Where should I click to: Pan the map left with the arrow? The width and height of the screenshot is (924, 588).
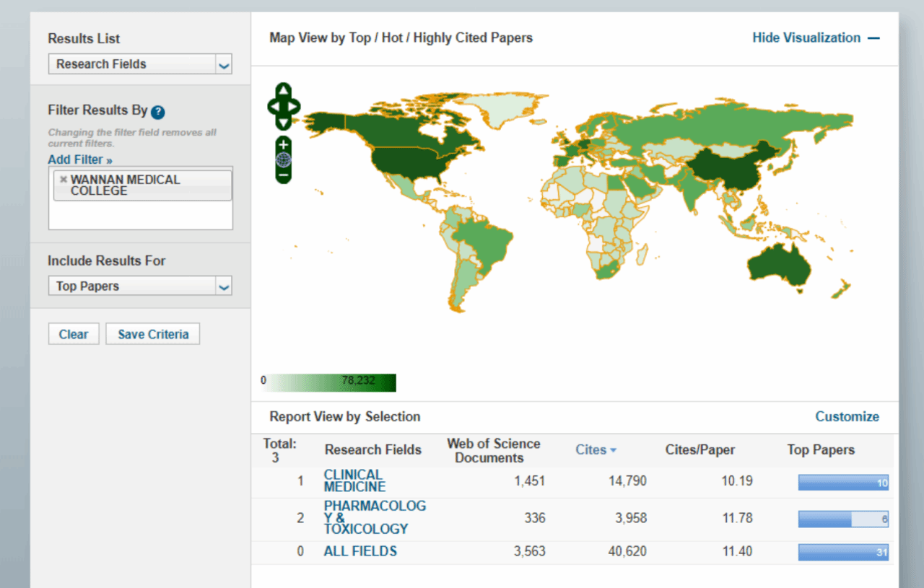pos(274,106)
